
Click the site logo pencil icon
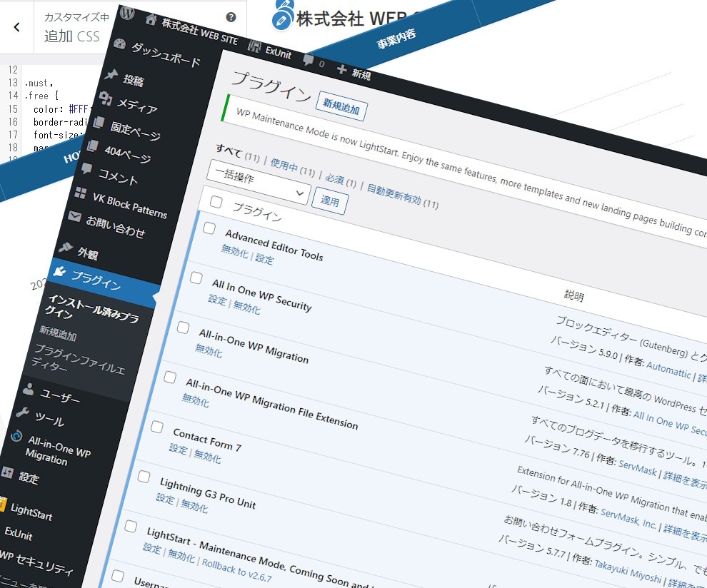click(x=282, y=20)
